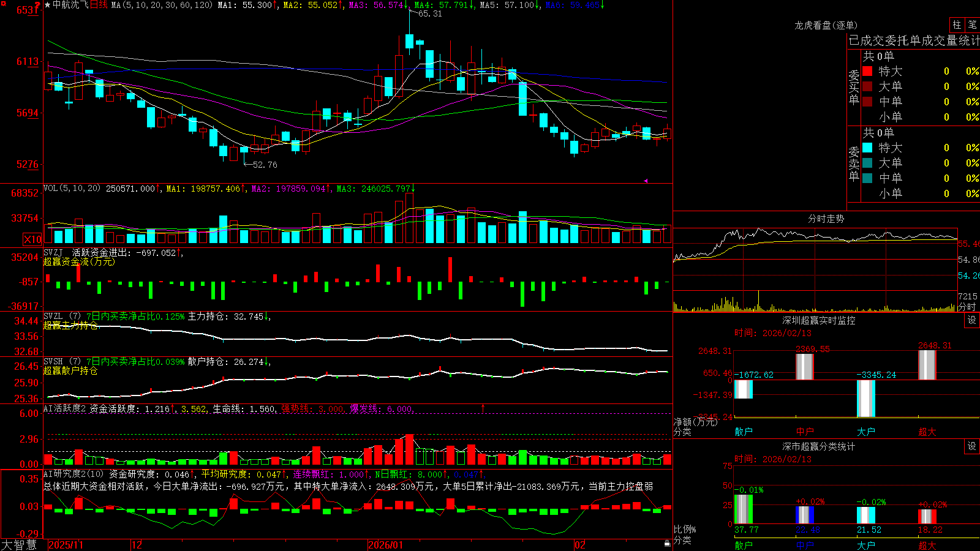This screenshot has height=551, width=980.
Task: Click the 分时走势 panel title
Action: (x=826, y=219)
